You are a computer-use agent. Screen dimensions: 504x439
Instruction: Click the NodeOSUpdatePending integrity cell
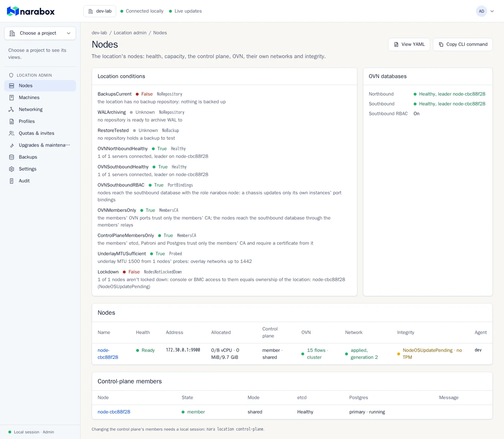click(x=430, y=354)
